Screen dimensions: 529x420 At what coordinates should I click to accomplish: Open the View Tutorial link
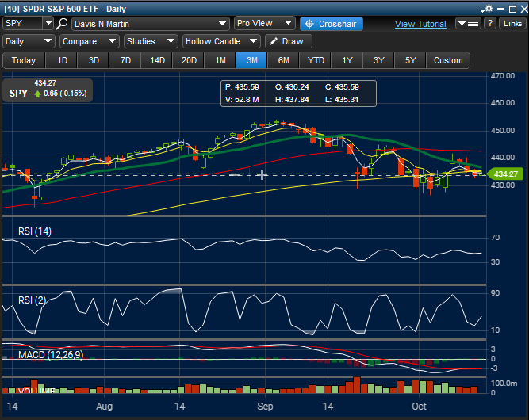tap(420, 24)
